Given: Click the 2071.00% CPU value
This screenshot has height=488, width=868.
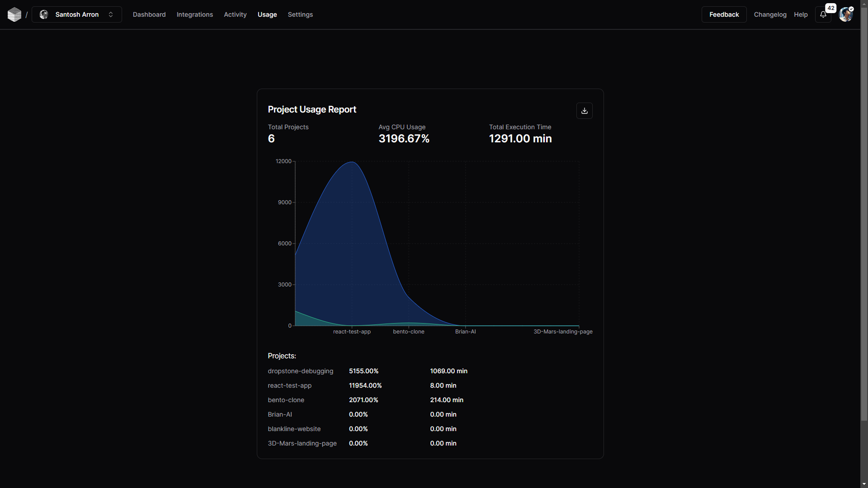Looking at the screenshot, I should [363, 400].
